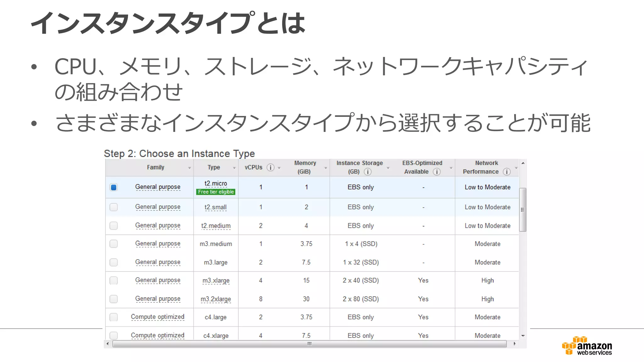The image size is (644, 362).
Task: Open the Family column filter dropdown
Action: pyautogui.click(x=189, y=168)
